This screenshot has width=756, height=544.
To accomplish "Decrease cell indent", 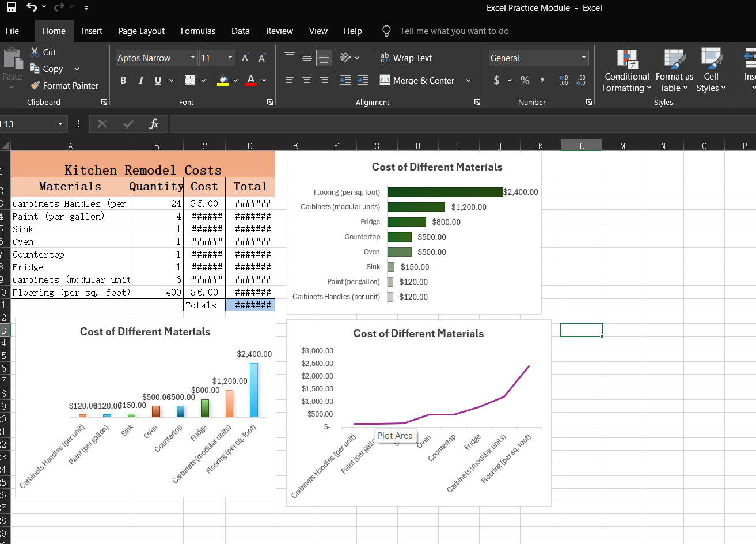I will coord(345,80).
